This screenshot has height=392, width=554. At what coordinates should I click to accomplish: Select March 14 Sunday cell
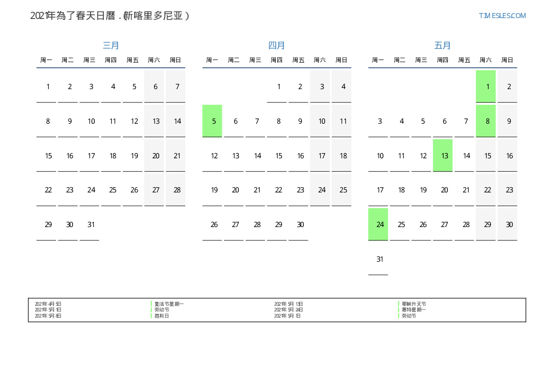(176, 121)
